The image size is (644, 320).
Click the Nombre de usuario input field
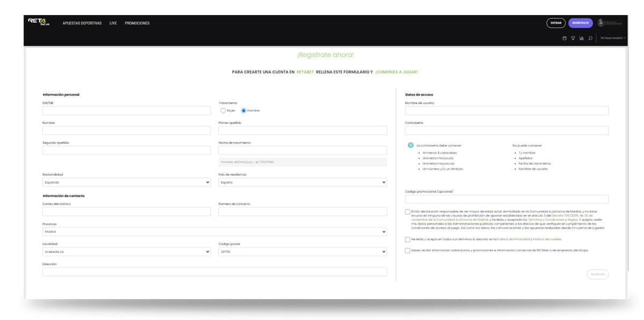point(507,111)
